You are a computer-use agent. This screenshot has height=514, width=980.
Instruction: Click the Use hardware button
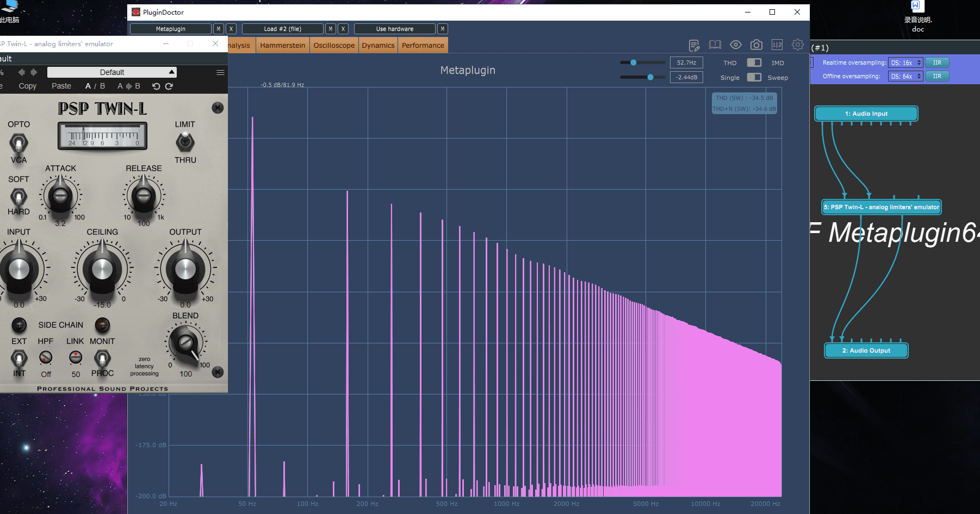[x=394, y=29]
